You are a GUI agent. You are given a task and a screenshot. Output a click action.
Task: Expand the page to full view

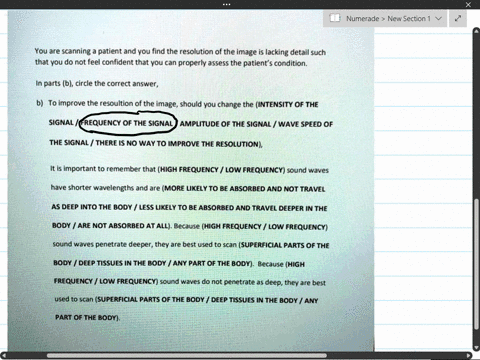[458, 18]
